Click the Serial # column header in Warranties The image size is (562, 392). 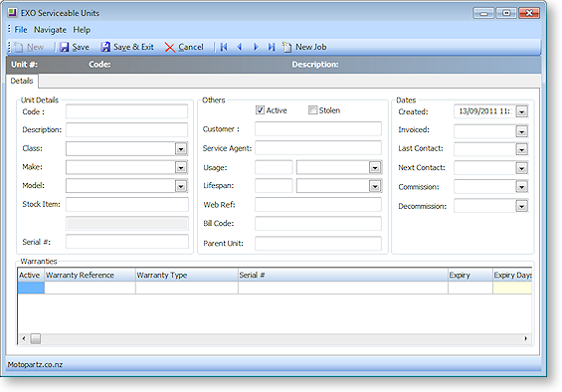click(343, 275)
